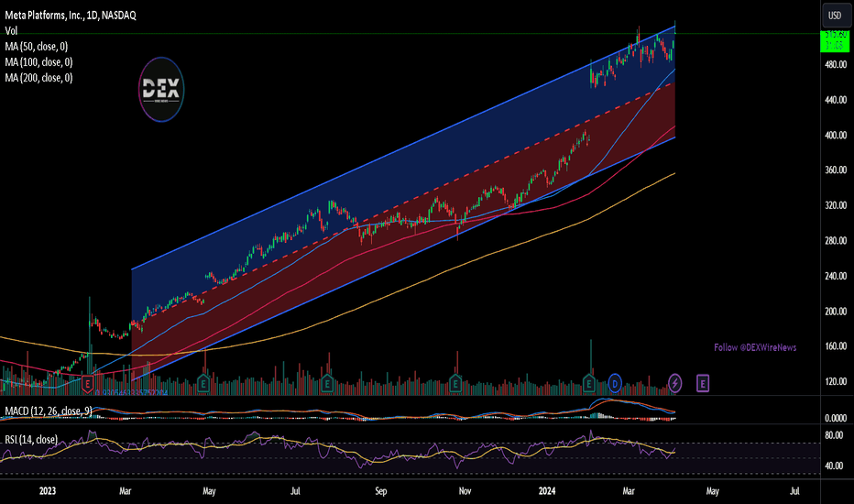
Task: Click the 240.00 price axis label
Action: (836, 276)
